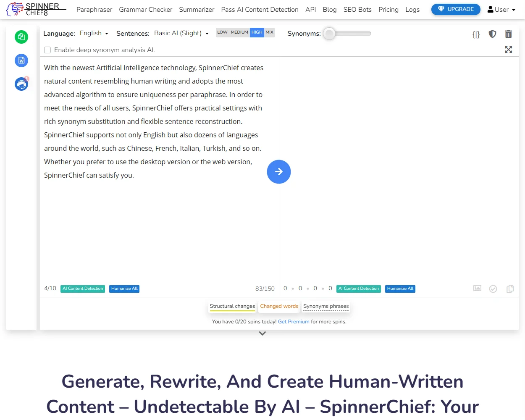Expand editor with the fullscreen icon

coord(508,50)
